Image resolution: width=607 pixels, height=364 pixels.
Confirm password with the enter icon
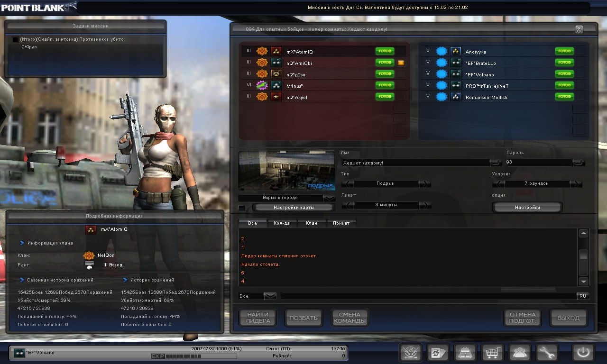[579, 163]
